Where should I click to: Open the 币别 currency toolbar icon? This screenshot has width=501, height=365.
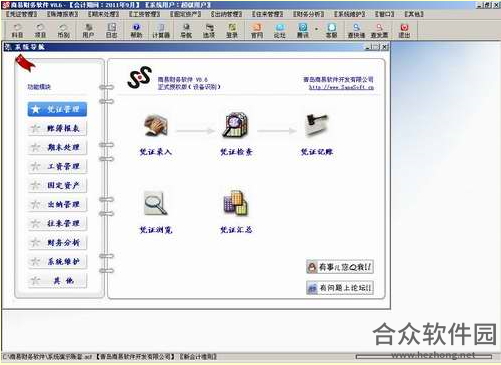(63, 31)
